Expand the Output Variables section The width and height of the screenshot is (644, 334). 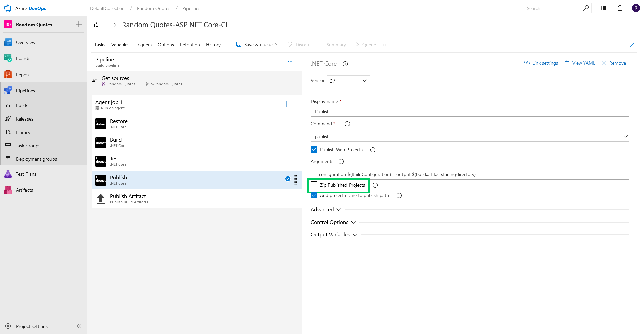[x=334, y=234]
